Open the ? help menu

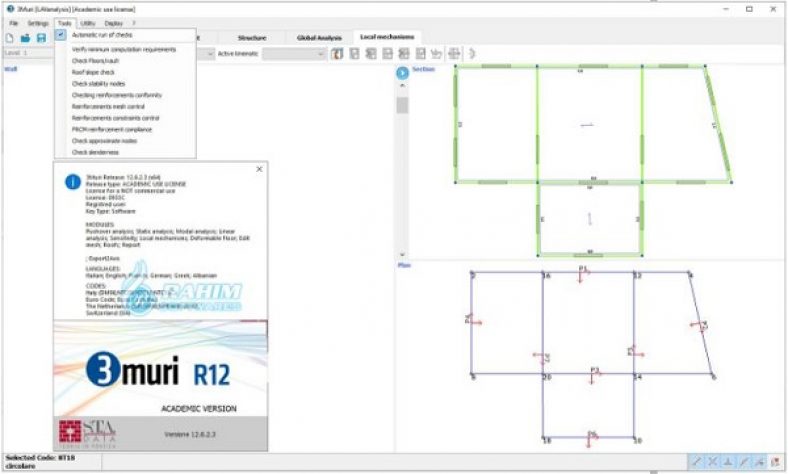point(134,23)
